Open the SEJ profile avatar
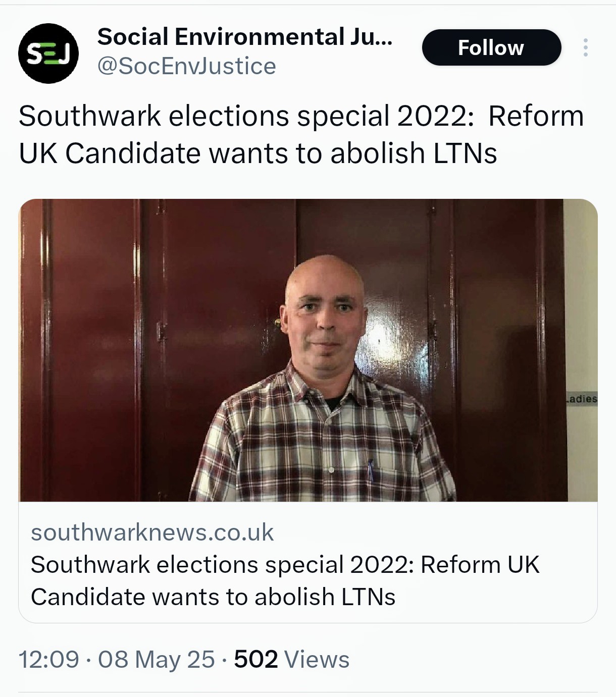616x697 pixels. click(x=48, y=53)
